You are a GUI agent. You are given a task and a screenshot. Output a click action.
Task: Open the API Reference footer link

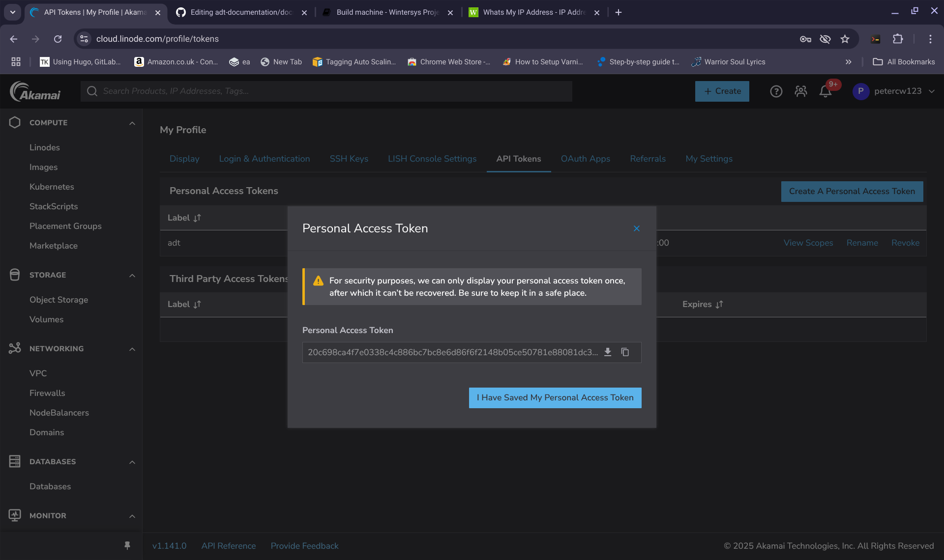pos(229,546)
